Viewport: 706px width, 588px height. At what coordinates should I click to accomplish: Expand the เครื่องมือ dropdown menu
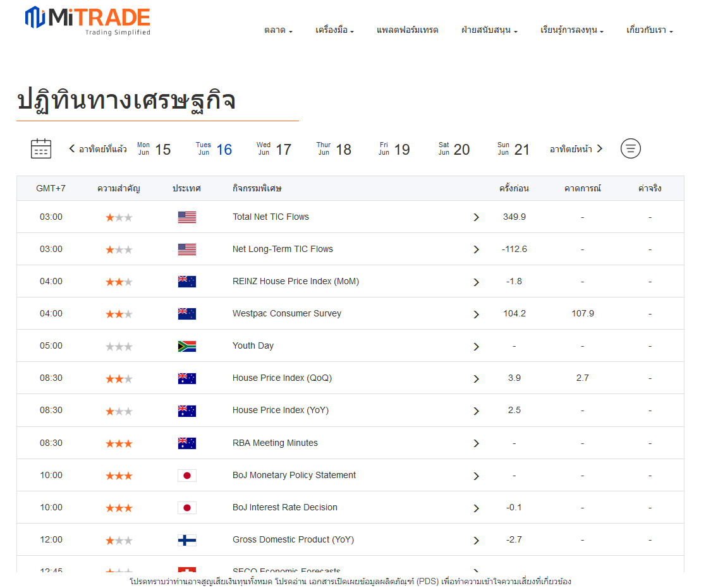coord(334,30)
